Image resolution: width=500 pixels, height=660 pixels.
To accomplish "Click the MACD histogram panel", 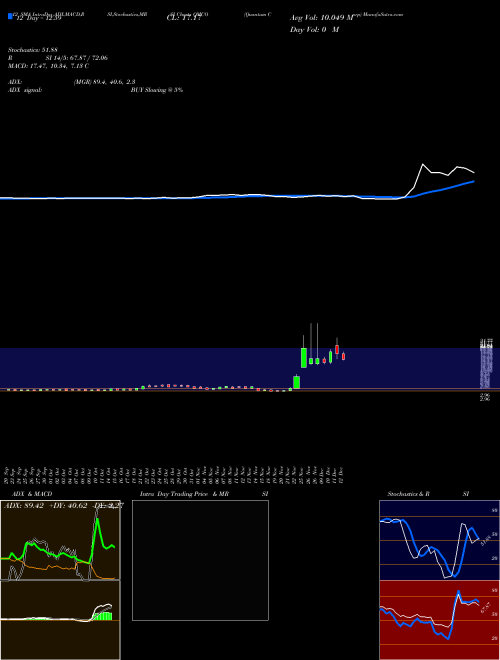I will 60,620.
